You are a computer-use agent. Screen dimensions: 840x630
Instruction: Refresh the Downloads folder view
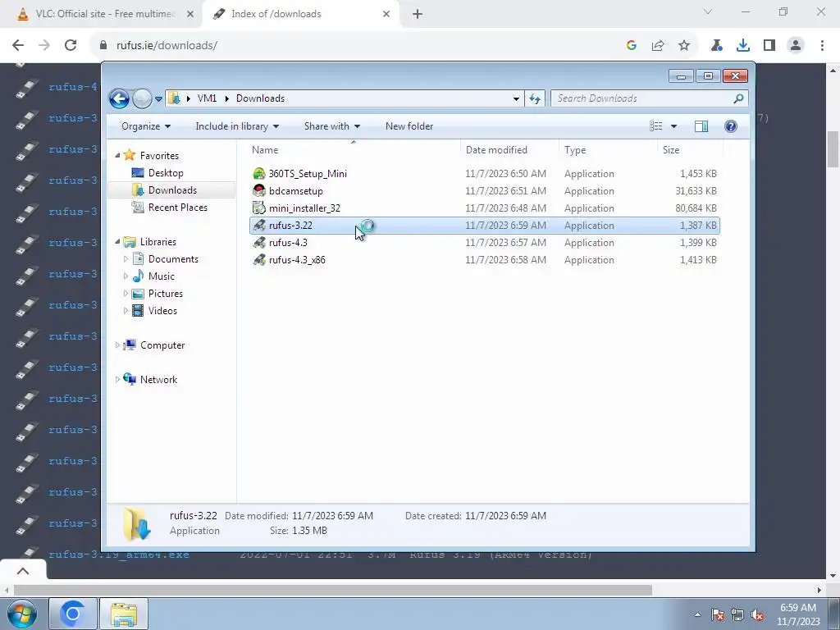tap(535, 98)
